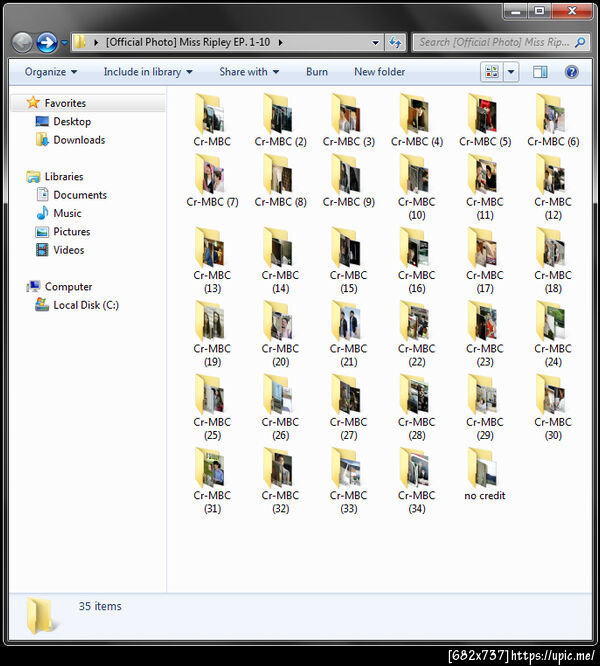Select the Cr-MBC (8) folder
This screenshot has height=666, width=600.
click(x=280, y=181)
